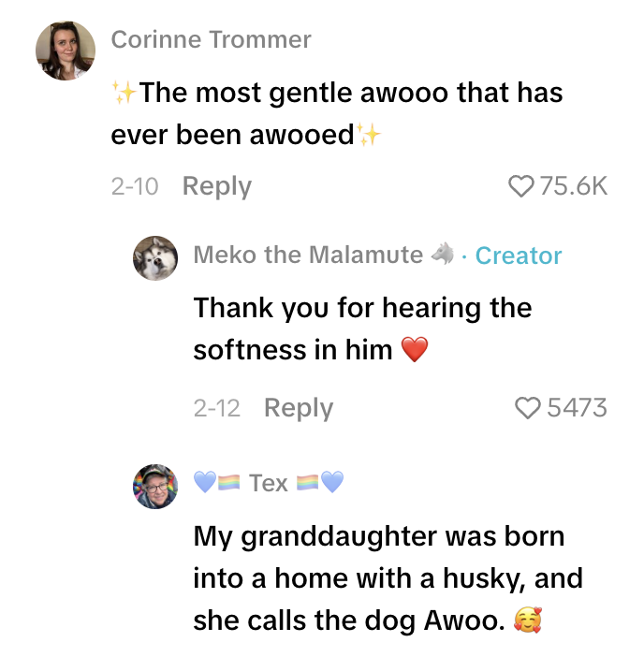Click the 2-10 comment date
Screen dimensions: 644x657
pos(134,186)
